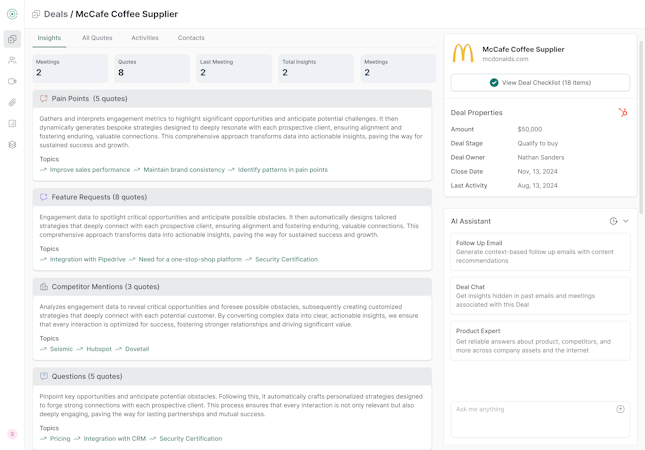Switch to the All Quotes tab
This screenshot has width=645, height=450.
pos(97,38)
